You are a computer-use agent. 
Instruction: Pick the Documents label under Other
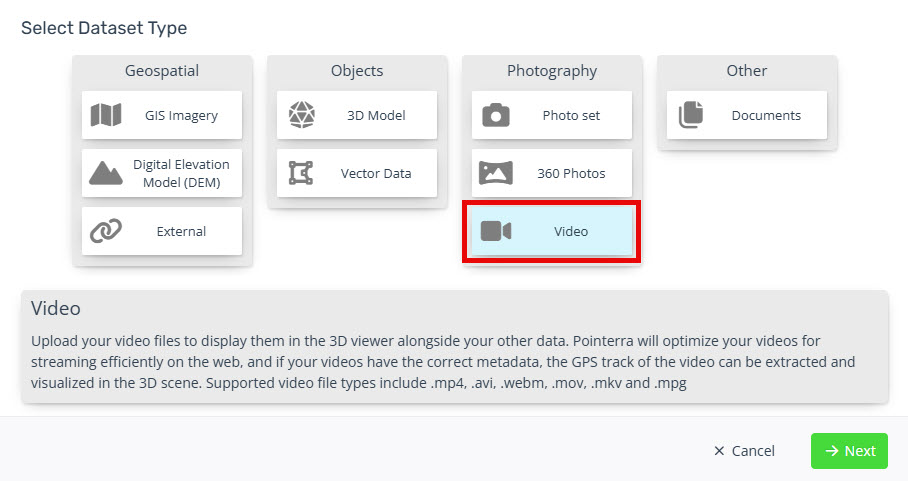coord(766,115)
